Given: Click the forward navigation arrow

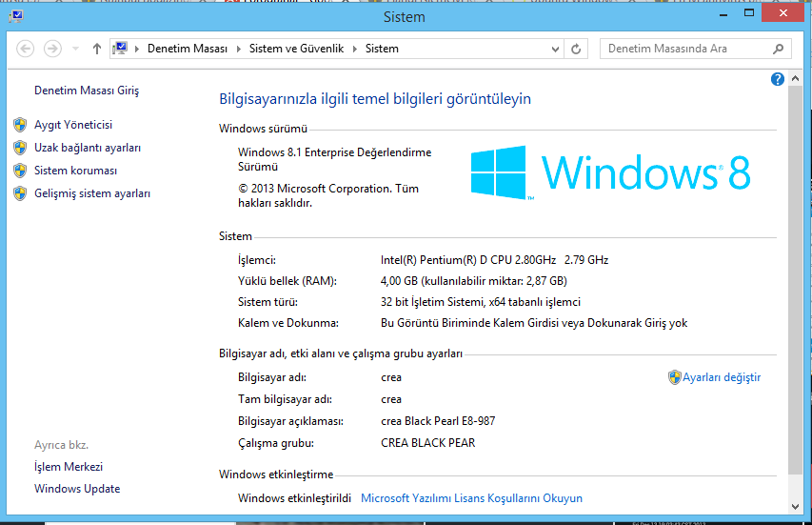Looking at the screenshot, I should point(52,49).
